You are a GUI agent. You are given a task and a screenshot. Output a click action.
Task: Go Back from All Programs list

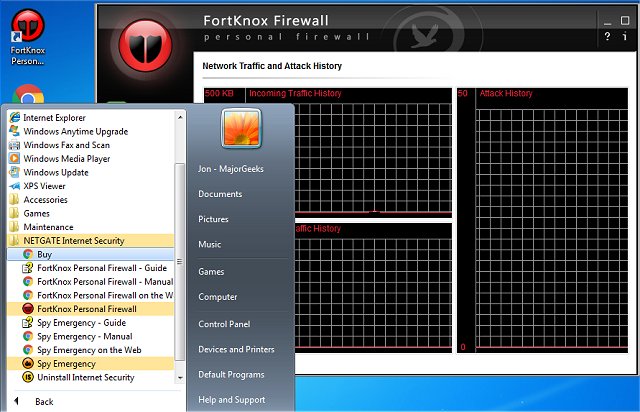(44, 402)
